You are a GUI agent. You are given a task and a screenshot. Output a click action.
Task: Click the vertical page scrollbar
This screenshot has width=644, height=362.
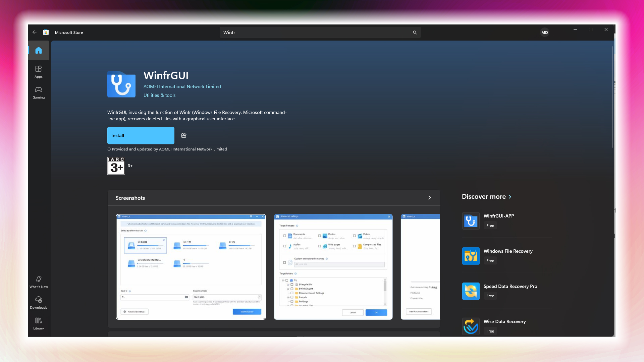[612, 97]
